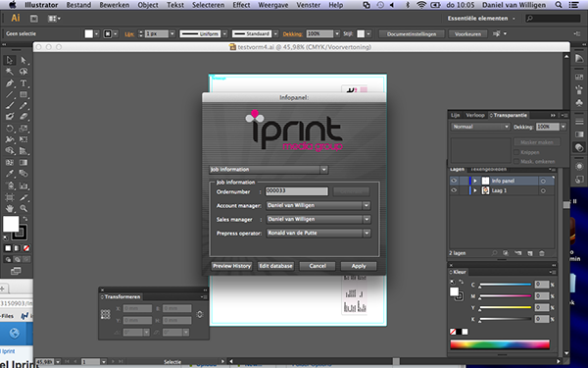Image resolution: width=588 pixels, height=368 pixels.
Task: Click the Documentinstellingen button
Action: point(412,33)
